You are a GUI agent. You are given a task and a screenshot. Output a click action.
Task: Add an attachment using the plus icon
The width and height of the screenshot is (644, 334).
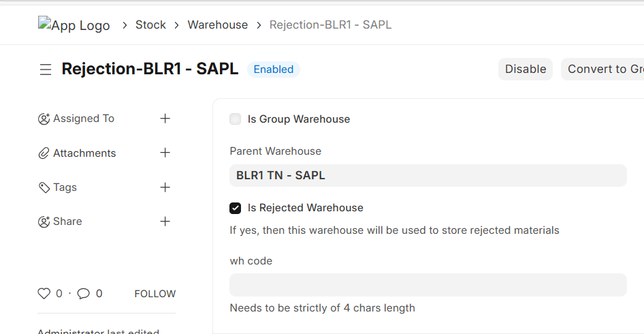165,153
